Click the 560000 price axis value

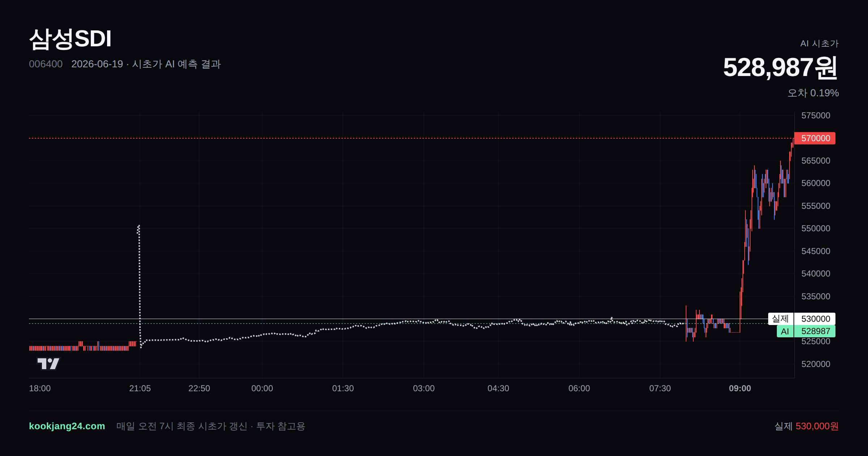(816, 183)
